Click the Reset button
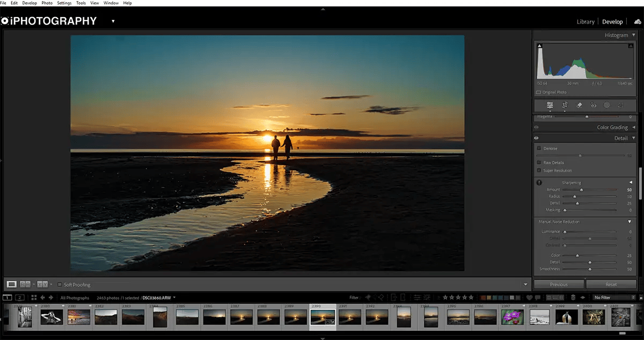644x340 pixels. (x=611, y=285)
